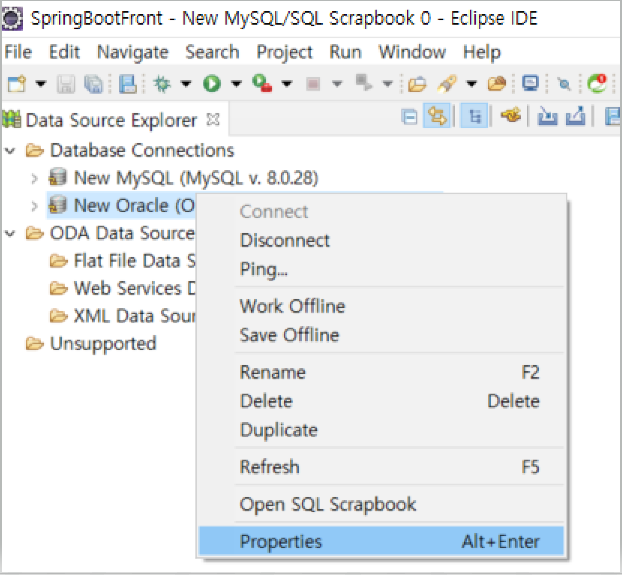Open the Edit menu

click(x=64, y=52)
